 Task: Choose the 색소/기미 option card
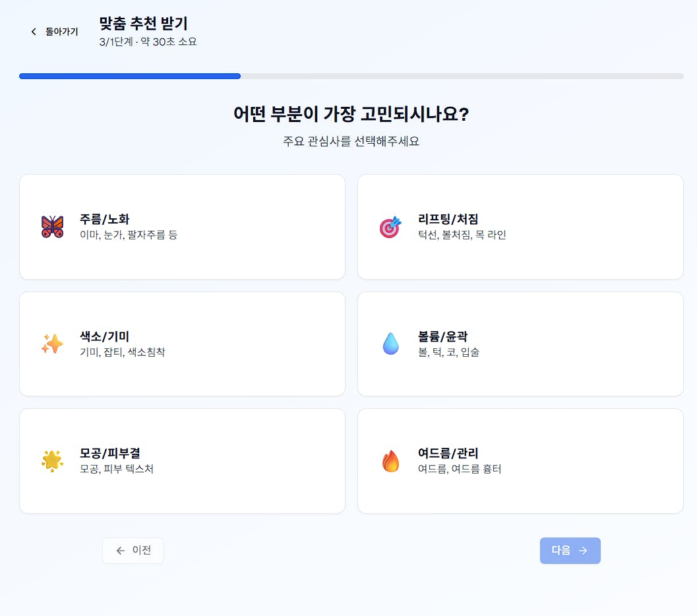point(182,344)
